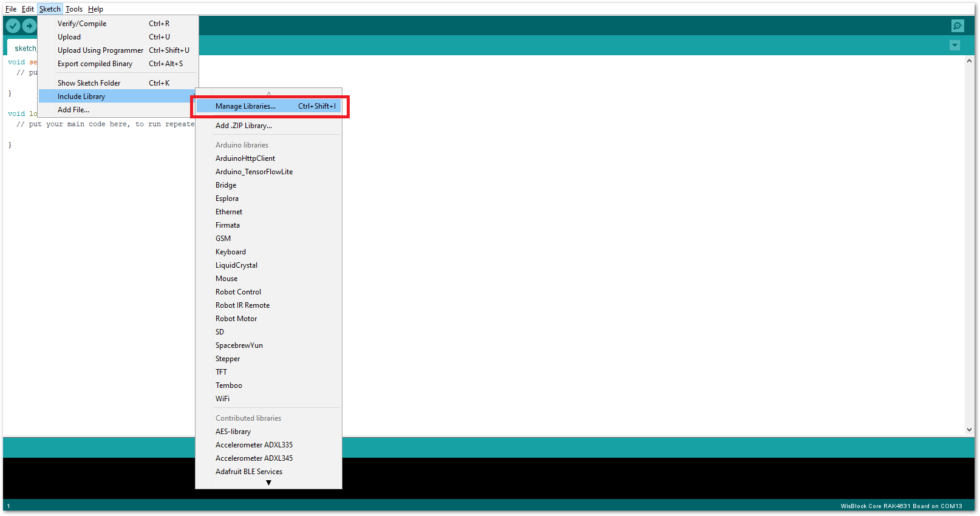The width and height of the screenshot is (980, 516).
Task: Click the Sketch menu
Action: 50,9
